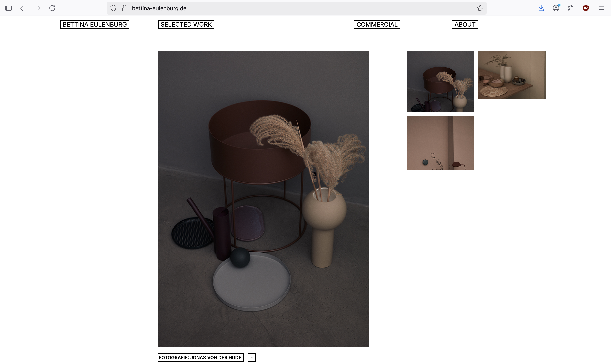This screenshot has height=364, width=611.
Task: Go forward one page
Action: 38,8
